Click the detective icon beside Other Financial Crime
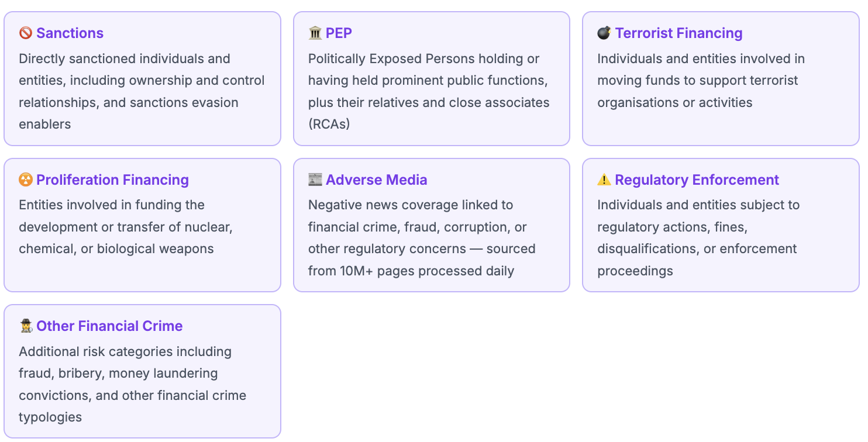This screenshot has height=442, width=868. pyautogui.click(x=26, y=326)
